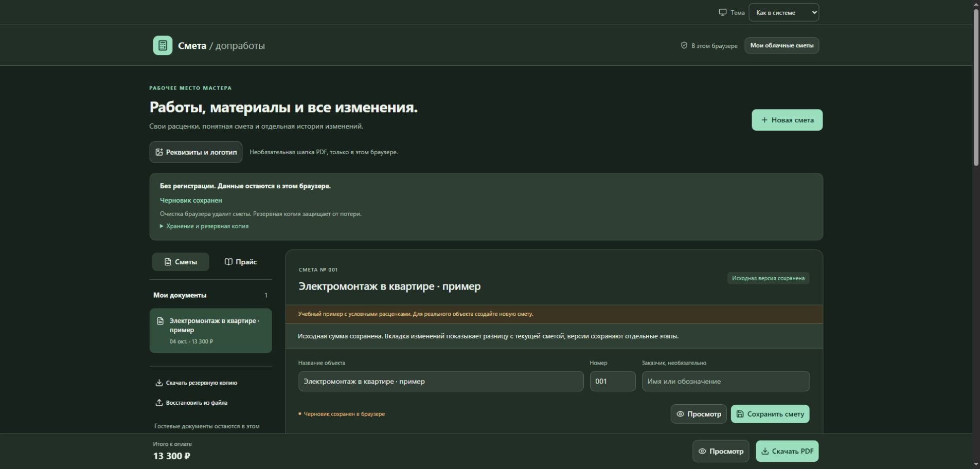The height and width of the screenshot is (469, 980).
Task: Click the Черновик сохранен status text in info panel
Action: tap(191, 200)
